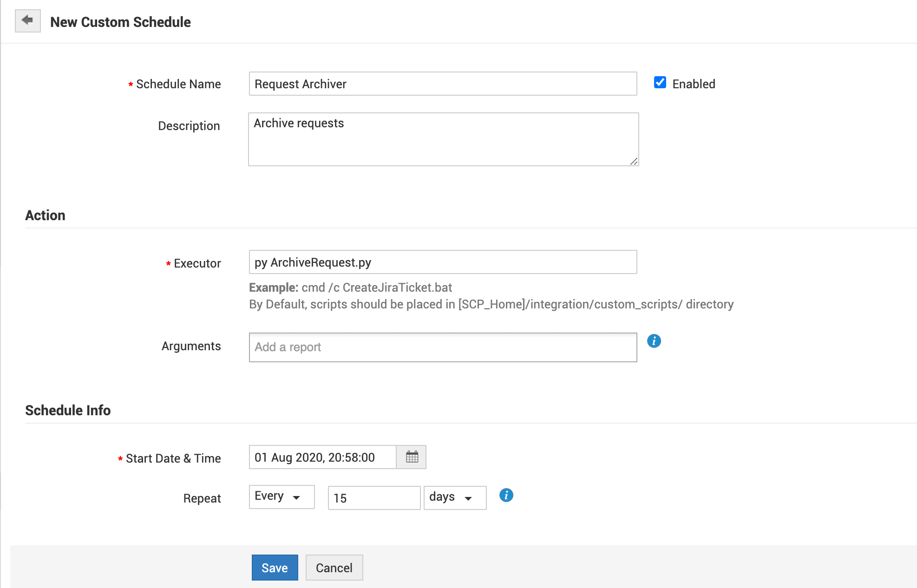This screenshot has width=917, height=588.
Task: Open the Every repeat dropdown
Action: pos(282,497)
